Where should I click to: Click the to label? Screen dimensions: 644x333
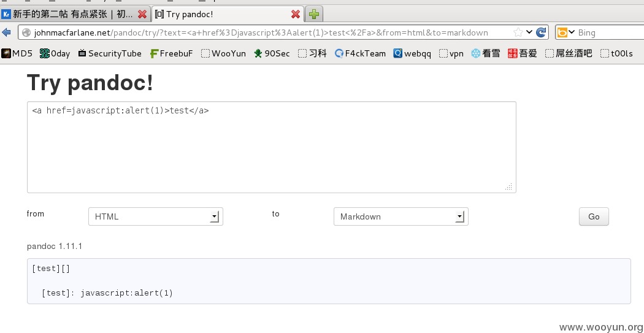coord(275,213)
